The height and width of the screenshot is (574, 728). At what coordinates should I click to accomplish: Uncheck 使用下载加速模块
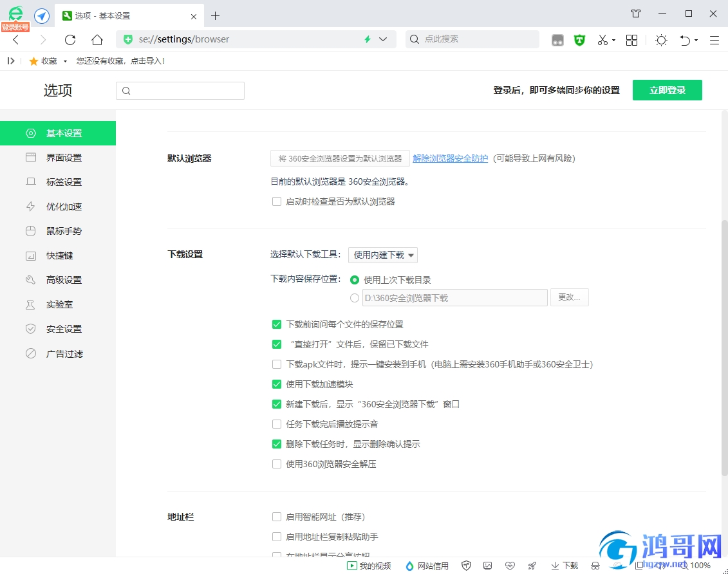point(277,384)
